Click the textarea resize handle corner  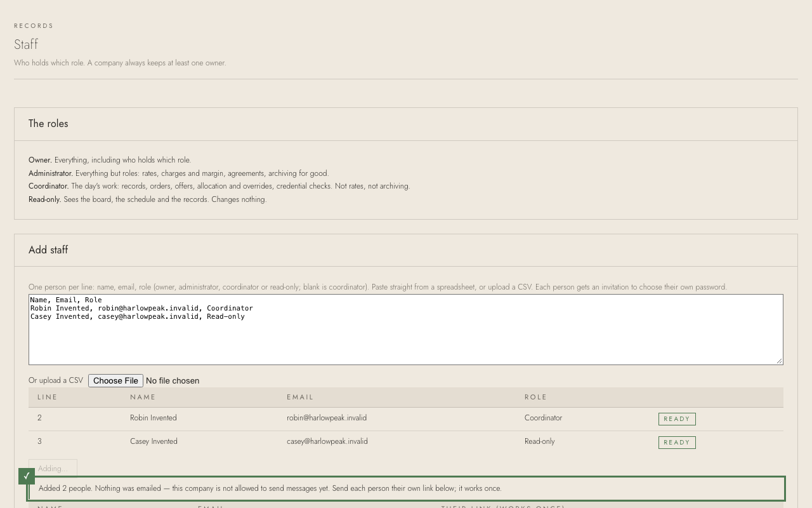click(x=780, y=361)
